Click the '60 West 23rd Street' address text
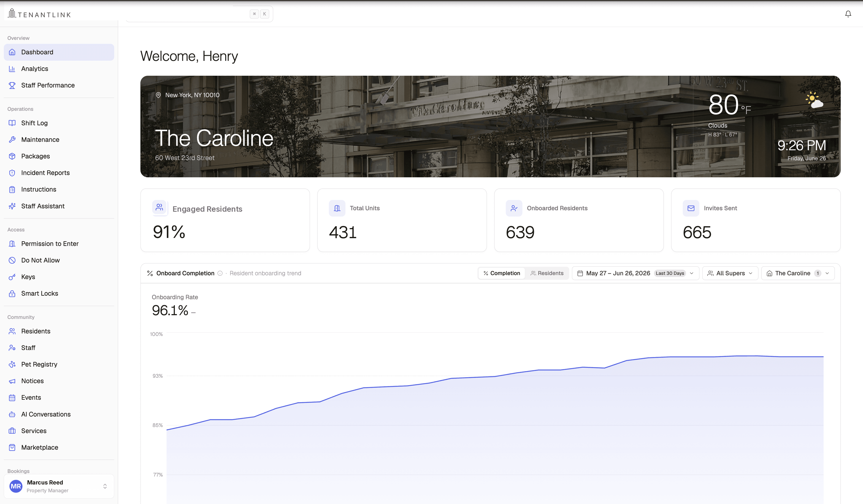This screenshot has width=863, height=504. 185,158
